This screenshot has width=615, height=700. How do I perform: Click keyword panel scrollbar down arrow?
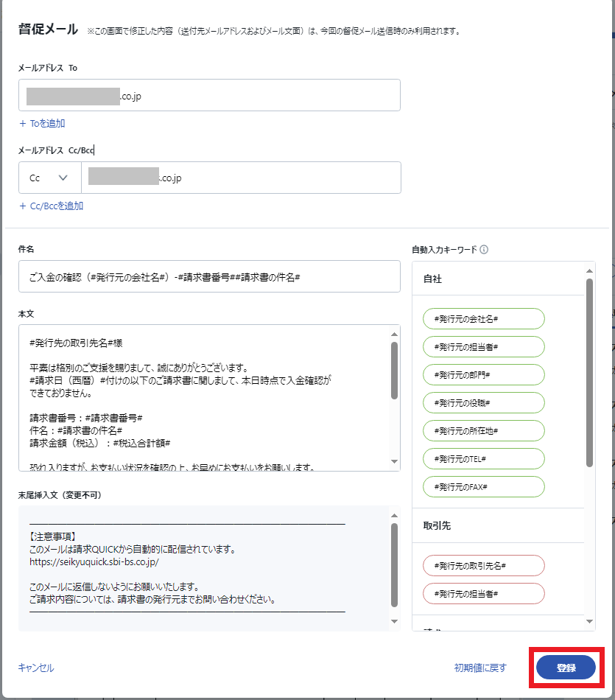pyautogui.click(x=589, y=621)
